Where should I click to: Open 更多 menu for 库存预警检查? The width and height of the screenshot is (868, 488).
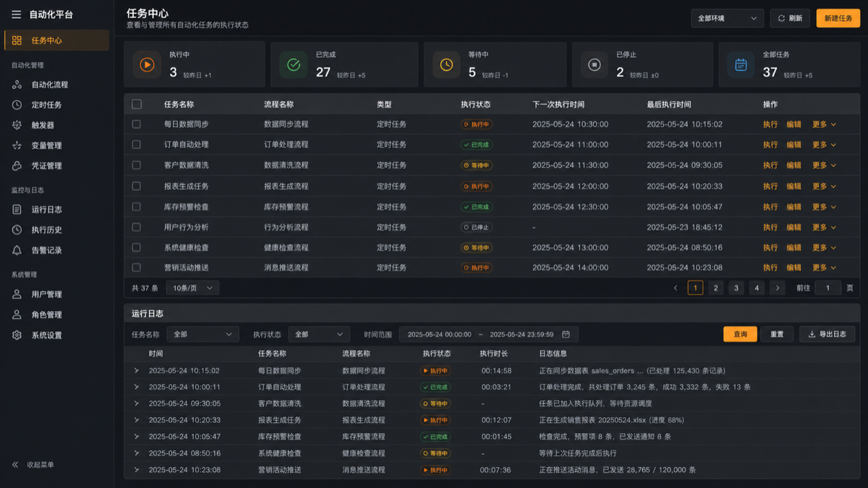[824, 207]
